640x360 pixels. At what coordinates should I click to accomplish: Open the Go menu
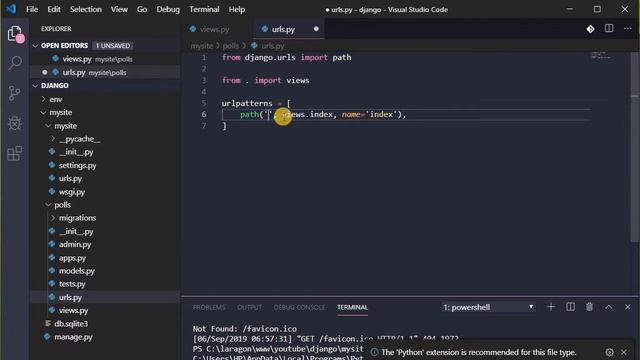tap(142, 9)
